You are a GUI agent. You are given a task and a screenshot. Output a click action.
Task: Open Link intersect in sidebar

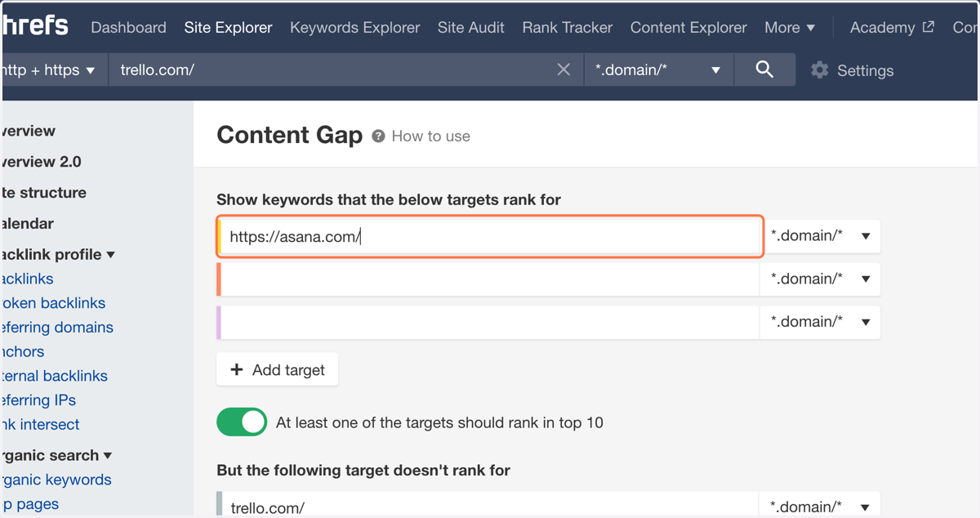coord(41,425)
